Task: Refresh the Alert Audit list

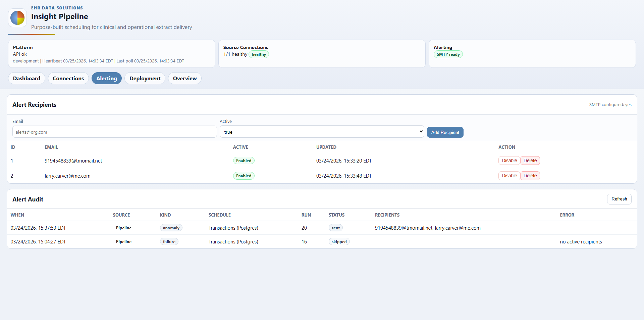Action: click(x=619, y=199)
